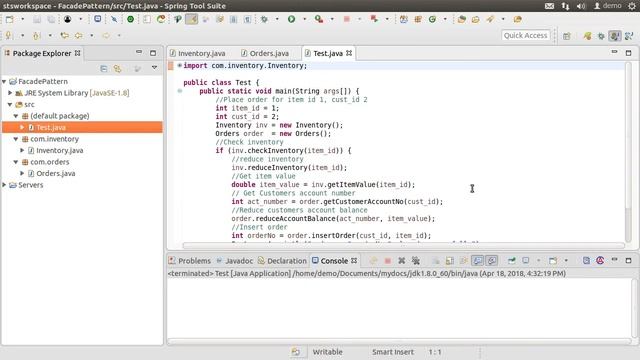
Task: Switch to the Inventory.java editor tab
Action: [x=198, y=53]
